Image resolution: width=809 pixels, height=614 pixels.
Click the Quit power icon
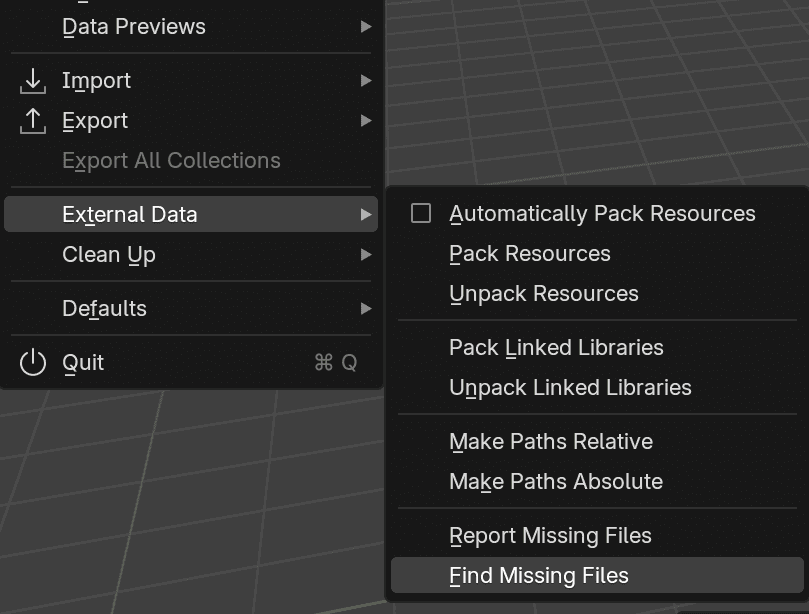tap(33, 362)
